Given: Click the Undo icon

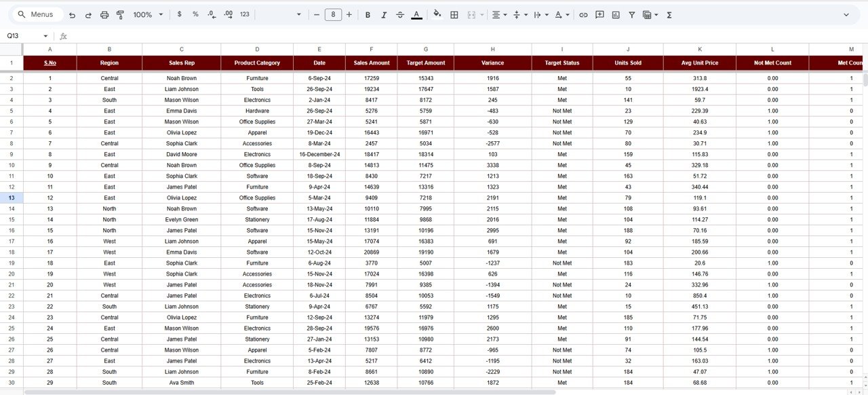Looking at the screenshot, I should tap(73, 14).
